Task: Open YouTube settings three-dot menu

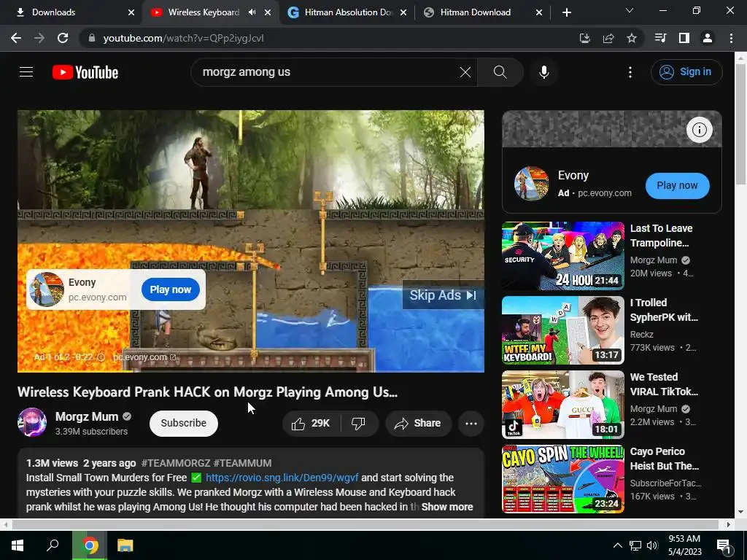Action: coord(630,72)
